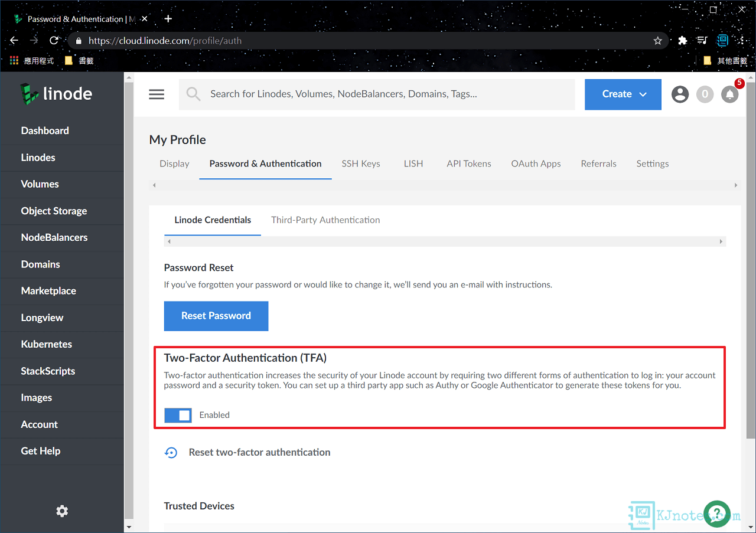Click the 'Trusted Devices' heading
This screenshot has width=756, height=533.
click(199, 506)
